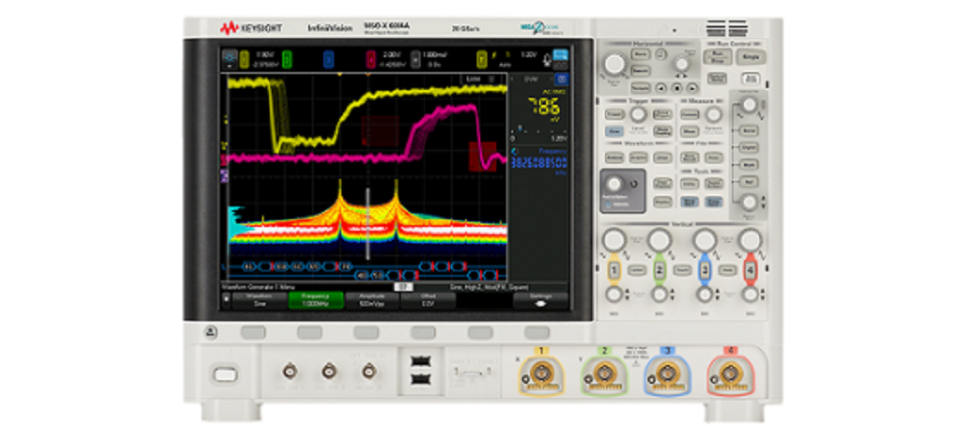Turn the large horizontal scale knob

click(x=615, y=64)
